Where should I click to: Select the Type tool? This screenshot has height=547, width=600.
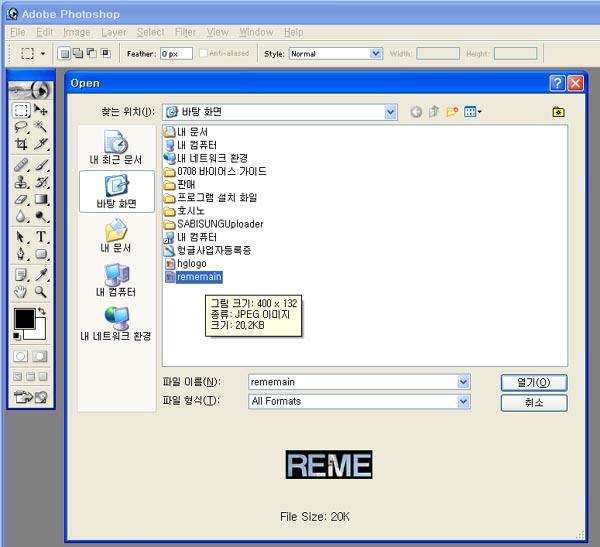point(41,237)
